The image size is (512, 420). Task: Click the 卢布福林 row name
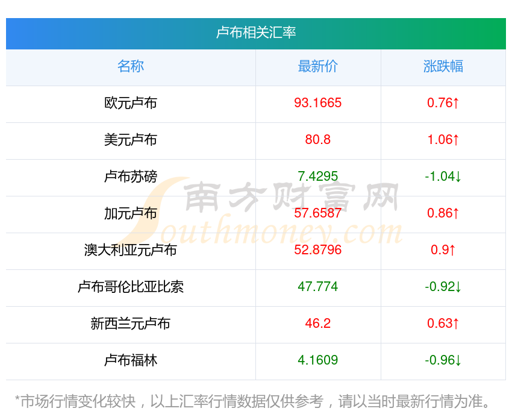click(x=131, y=360)
